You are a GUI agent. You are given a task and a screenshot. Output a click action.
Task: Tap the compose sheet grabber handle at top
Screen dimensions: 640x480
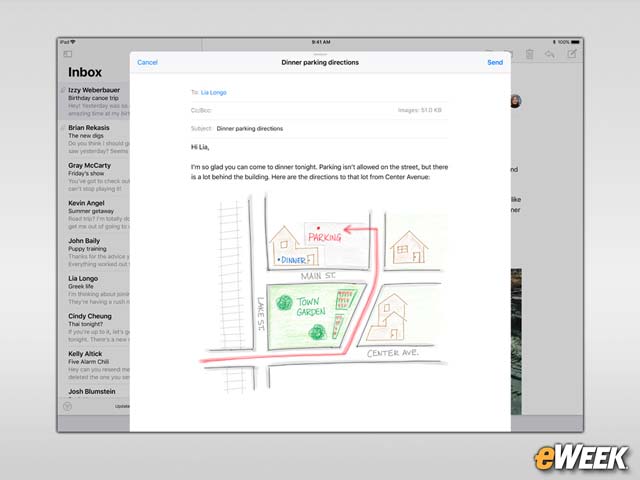pyautogui.click(x=320, y=54)
